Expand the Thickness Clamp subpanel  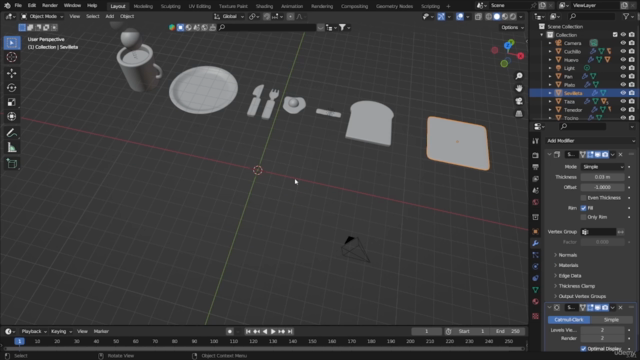pos(576,286)
